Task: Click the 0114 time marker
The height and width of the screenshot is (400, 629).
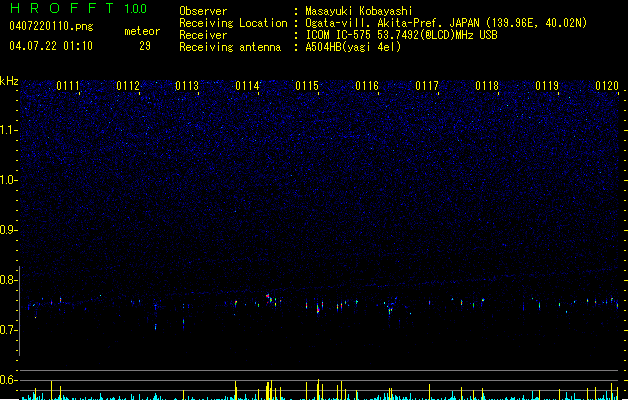Action: (x=247, y=86)
